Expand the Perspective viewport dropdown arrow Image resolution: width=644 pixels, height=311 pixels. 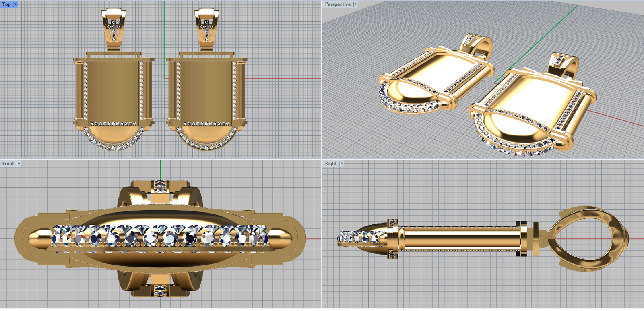point(355,4)
